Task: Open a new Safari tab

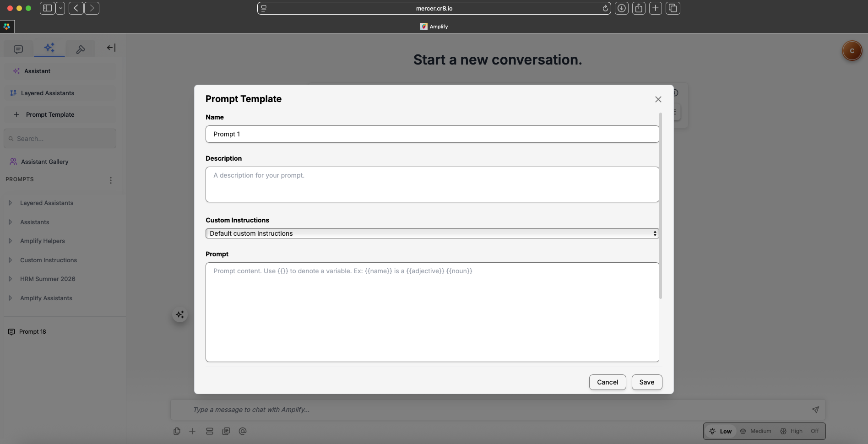Action: pos(656,8)
